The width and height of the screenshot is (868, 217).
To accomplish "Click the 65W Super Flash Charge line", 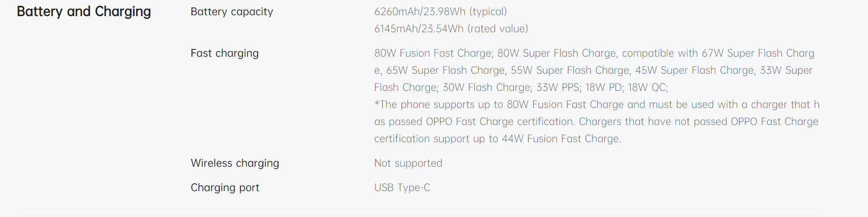I will click(593, 70).
